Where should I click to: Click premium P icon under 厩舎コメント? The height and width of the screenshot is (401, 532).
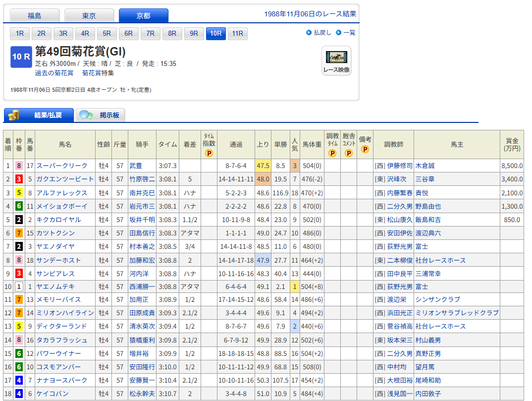pyautogui.click(x=349, y=153)
